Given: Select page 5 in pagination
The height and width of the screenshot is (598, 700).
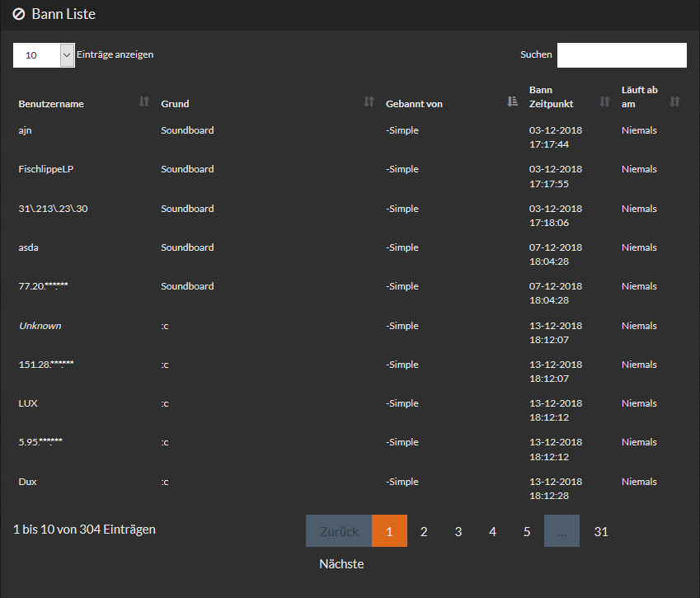Looking at the screenshot, I should tap(527, 531).
